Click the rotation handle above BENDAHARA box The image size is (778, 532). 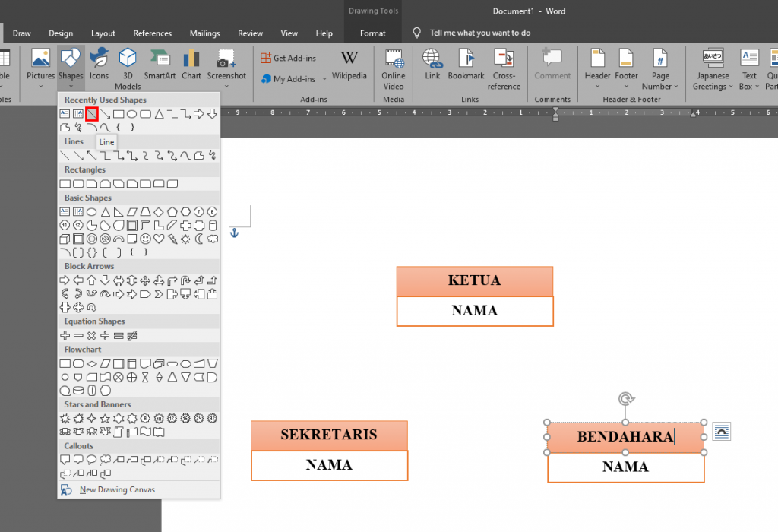(x=625, y=399)
